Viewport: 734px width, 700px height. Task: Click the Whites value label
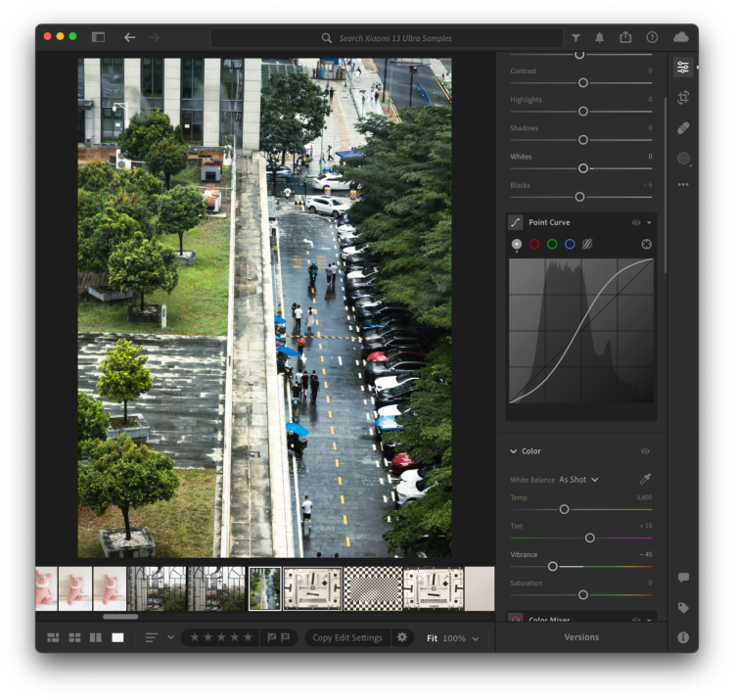tap(521, 157)
